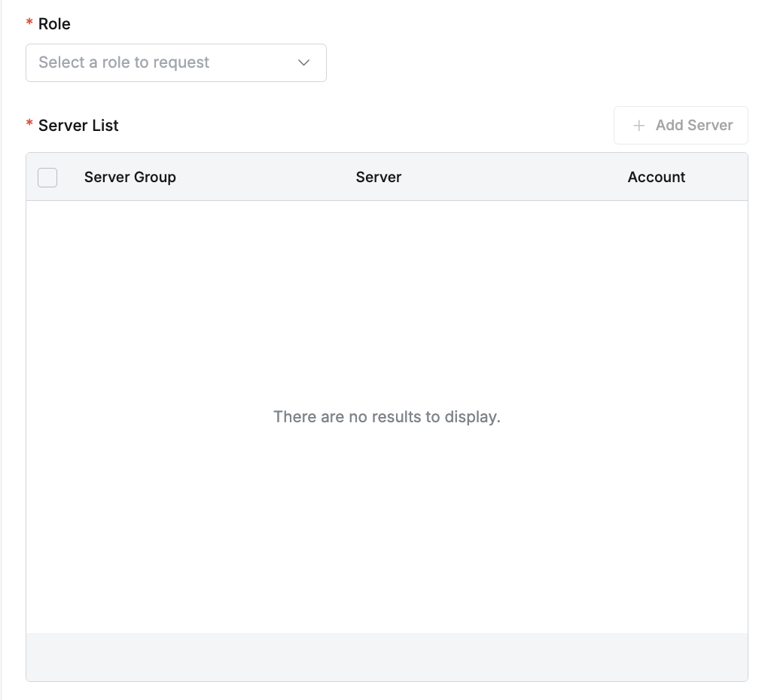Open the Role dropdown

pyautogui.click(x=175, y=62)
